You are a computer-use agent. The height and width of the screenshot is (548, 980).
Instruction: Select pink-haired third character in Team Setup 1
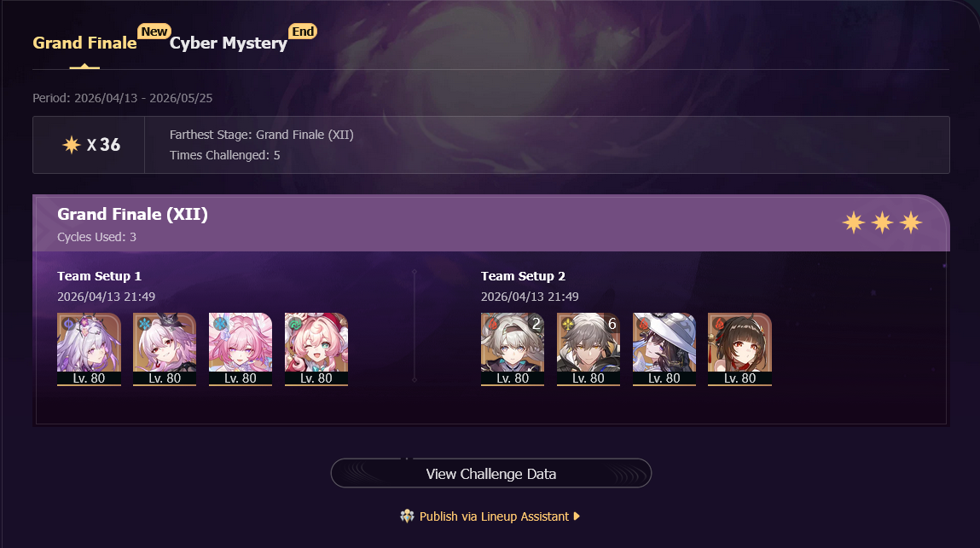(240, 349)
